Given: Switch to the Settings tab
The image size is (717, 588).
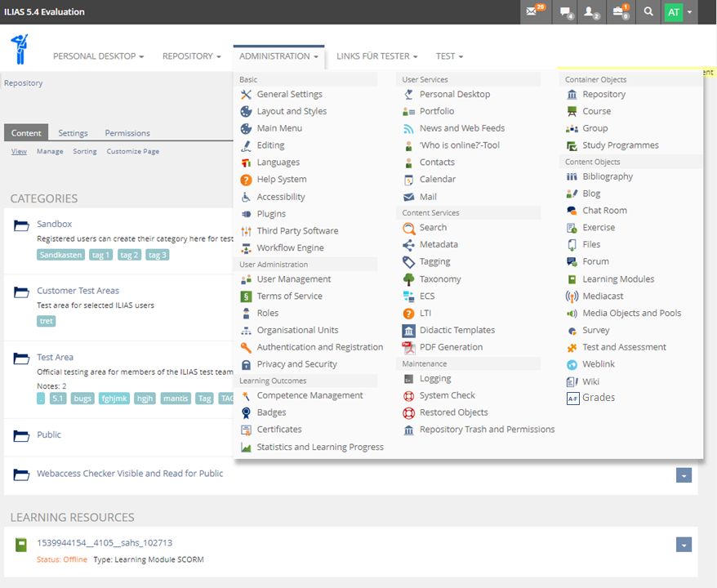Looking at the screenshot, I should pyautogui.click(x=73, y=133).
